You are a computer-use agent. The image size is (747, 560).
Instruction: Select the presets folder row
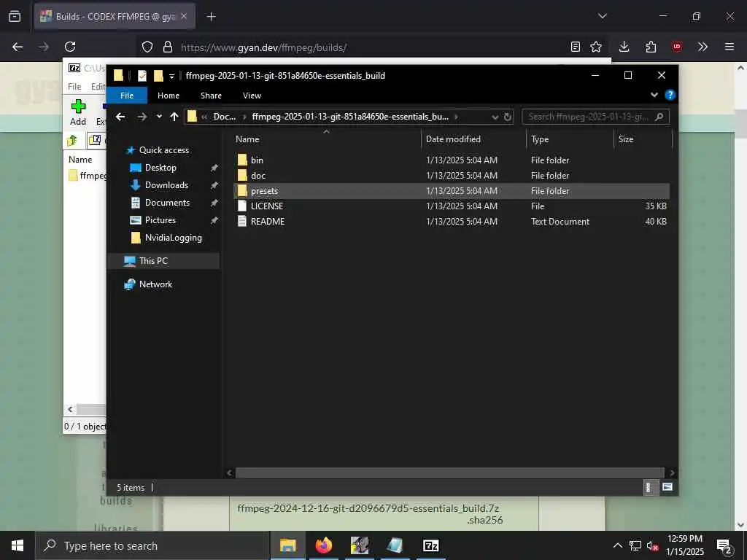451,191
